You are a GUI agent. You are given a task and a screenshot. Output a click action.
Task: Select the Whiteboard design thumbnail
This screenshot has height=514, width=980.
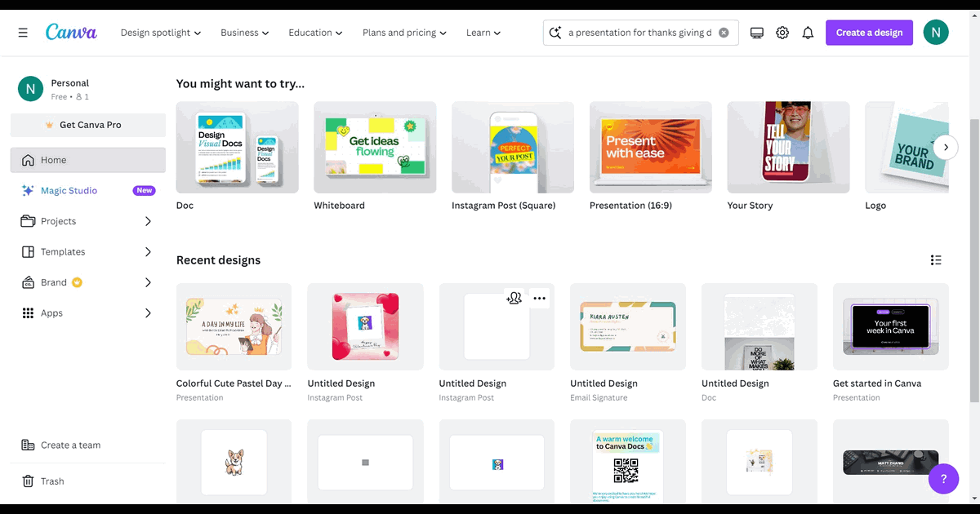[x=375, y=147]
